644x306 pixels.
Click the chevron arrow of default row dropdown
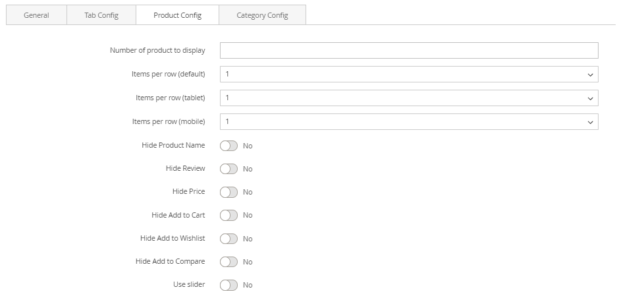[x=590, y=75]
